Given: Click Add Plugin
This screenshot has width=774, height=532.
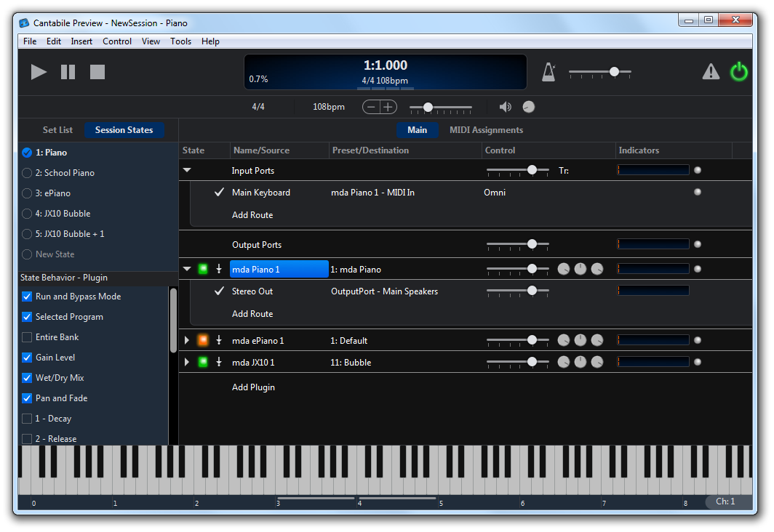Looking at the screenshot, I should coord(253,387).
